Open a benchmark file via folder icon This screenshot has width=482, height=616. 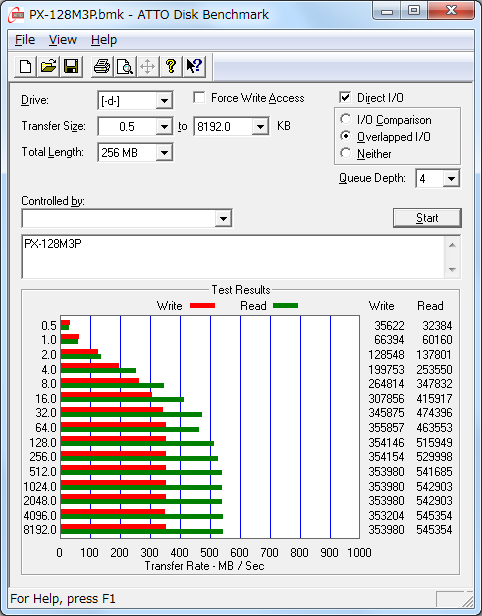pos(48,66)
